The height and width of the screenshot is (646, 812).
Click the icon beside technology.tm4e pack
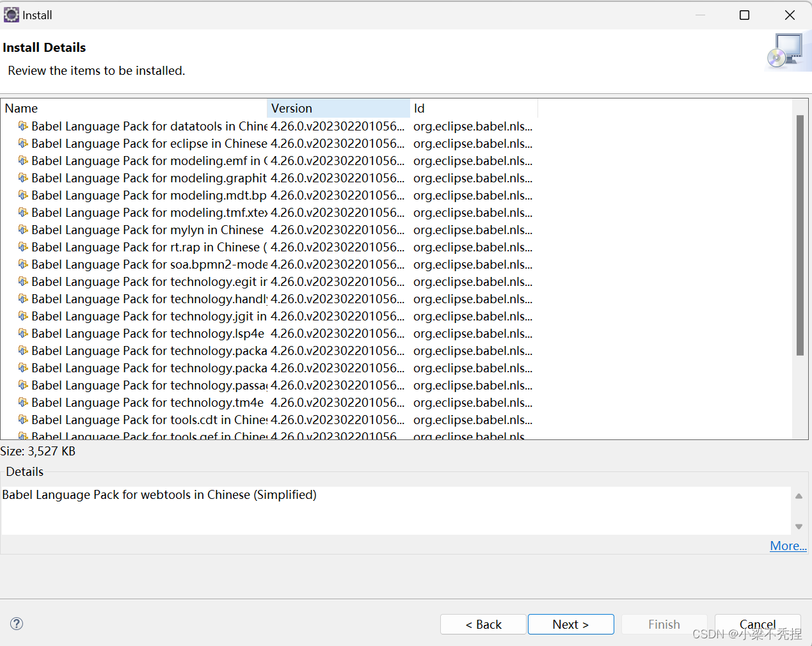pyautogui.click(x=23, y=402)
